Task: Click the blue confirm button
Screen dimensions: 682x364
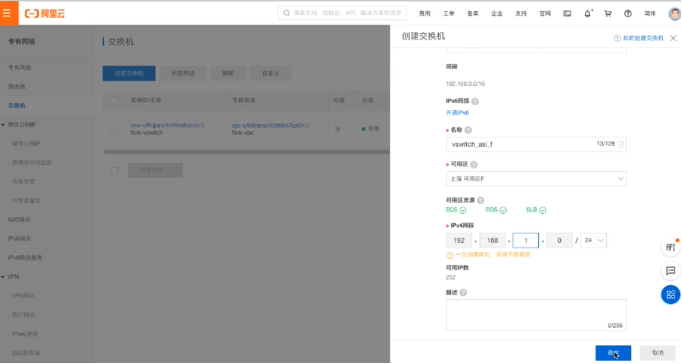Action: [613, 353]
